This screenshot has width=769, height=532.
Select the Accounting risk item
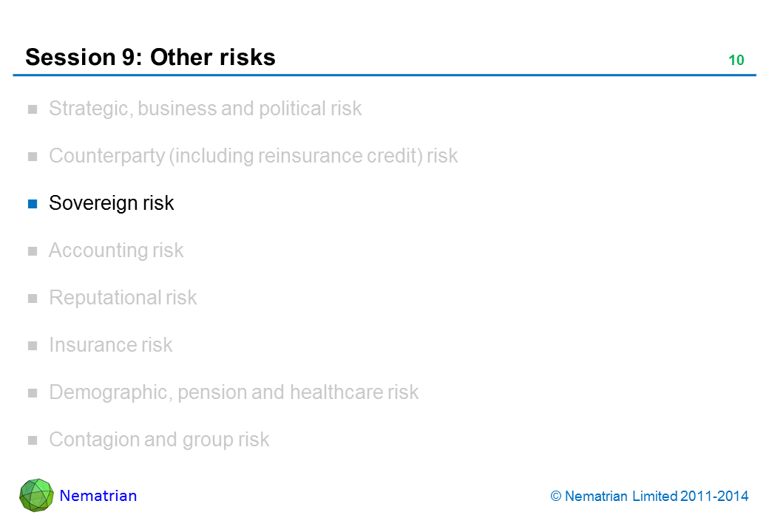tap(115, 250)
